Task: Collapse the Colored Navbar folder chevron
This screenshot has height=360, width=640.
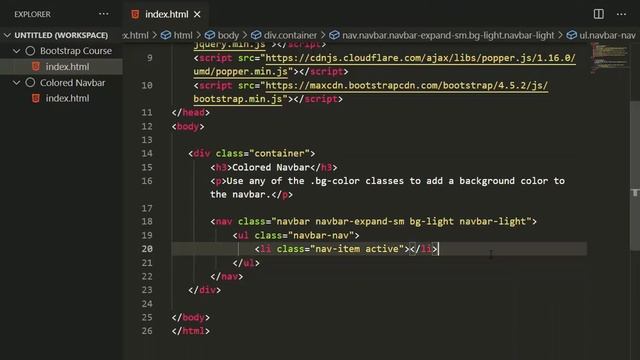Action: 16,83
